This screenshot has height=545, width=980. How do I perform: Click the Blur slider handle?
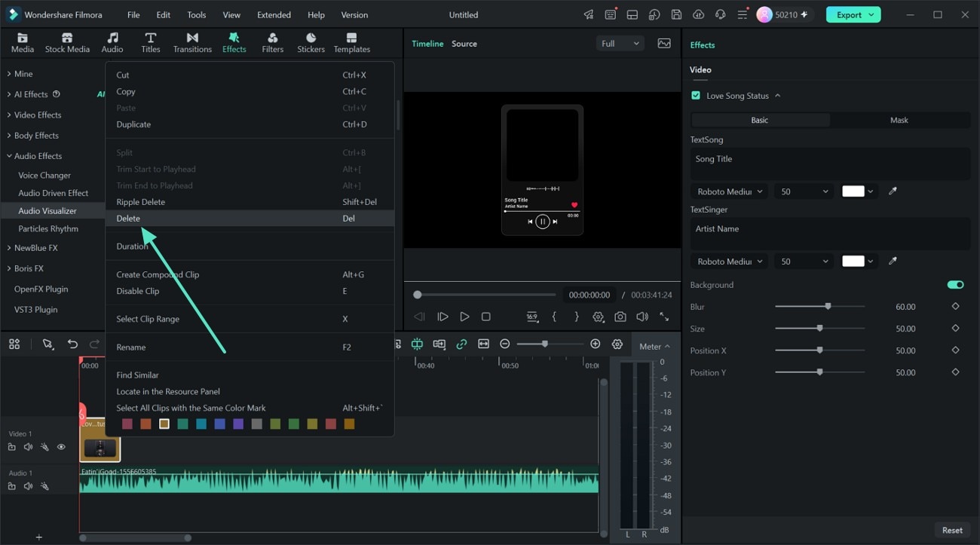828,307
